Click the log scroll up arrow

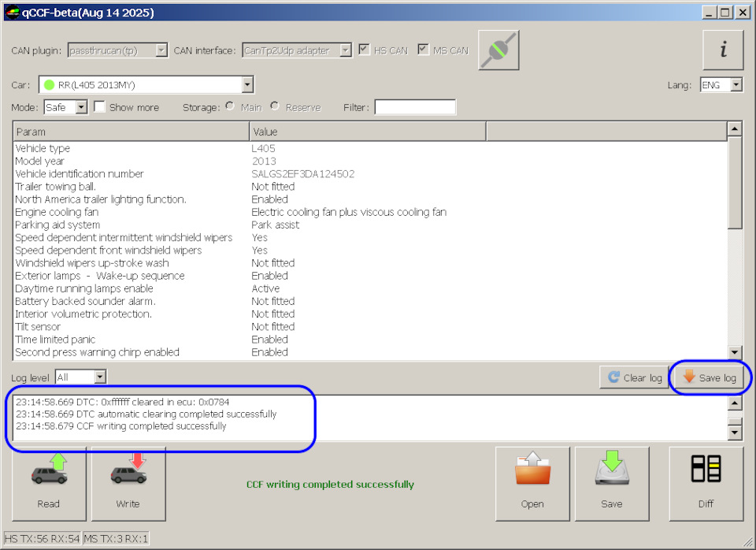tap(734, 403)
